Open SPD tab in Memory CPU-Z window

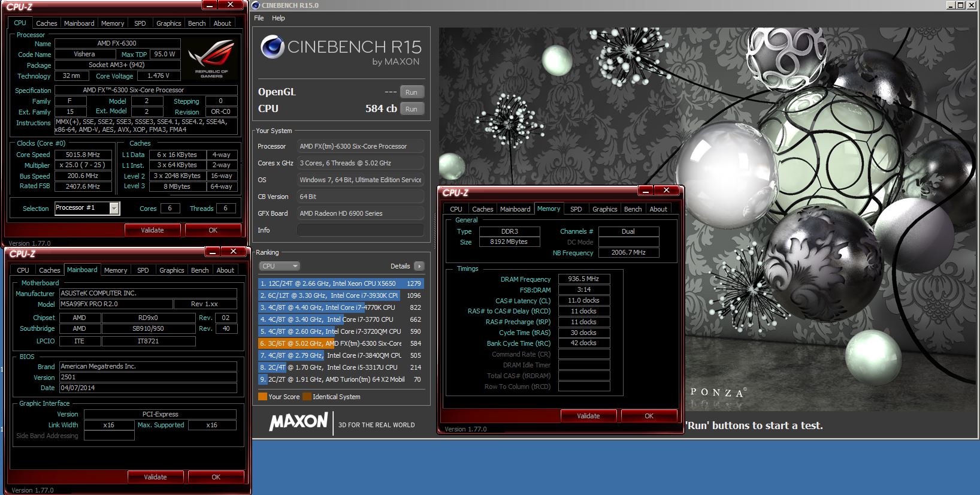coord(576,209)
